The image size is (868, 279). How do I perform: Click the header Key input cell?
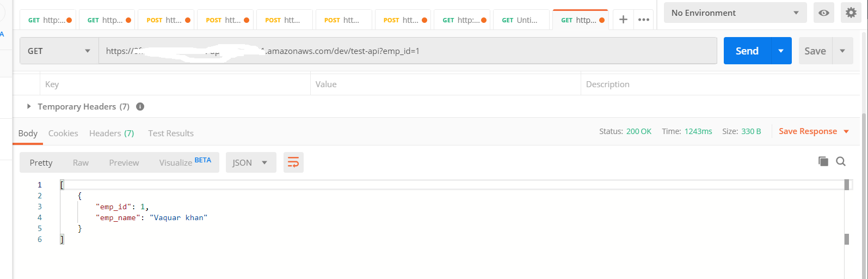tap(175, 84)
